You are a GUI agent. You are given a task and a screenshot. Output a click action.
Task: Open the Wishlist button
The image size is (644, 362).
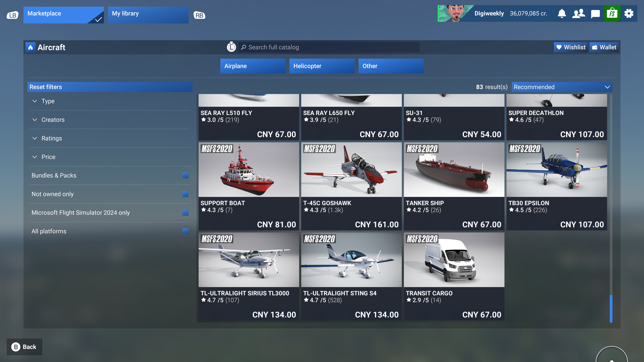(571, 47)
